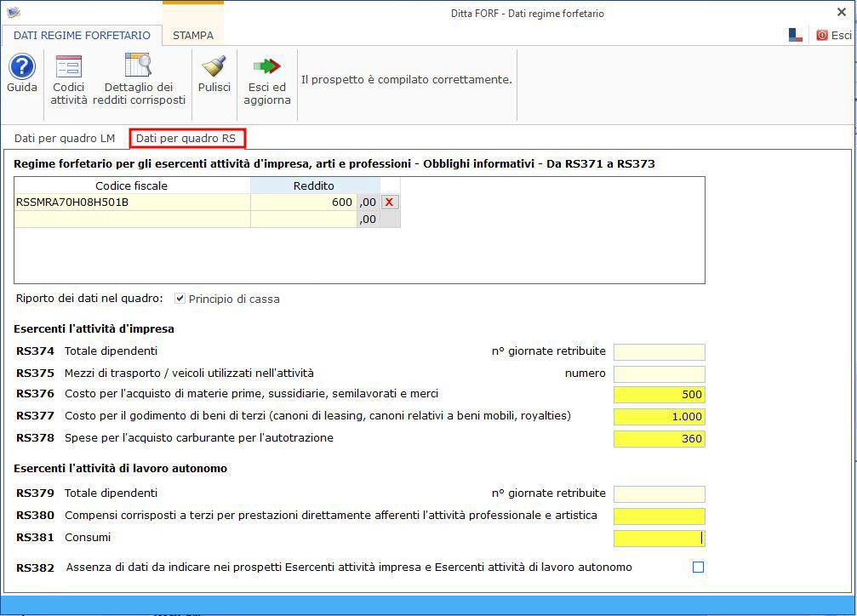This screenshot has width=857, height=616.
Task: Click RS380 compensi corrisposti field
Action: tap(659, 516)
